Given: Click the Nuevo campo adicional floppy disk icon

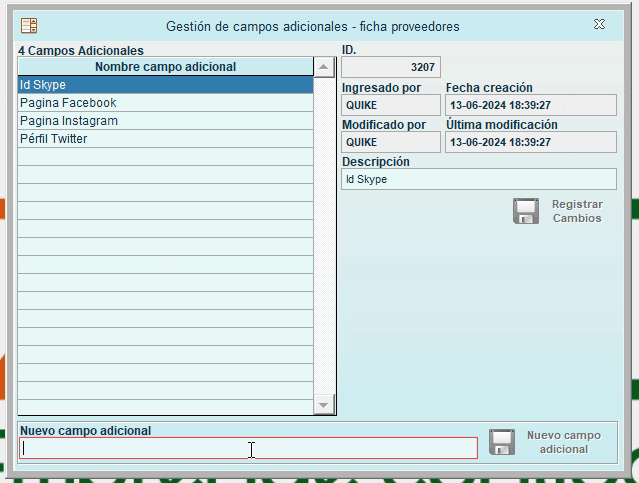Looking at the screenshot, I should (x=502, y=442).
